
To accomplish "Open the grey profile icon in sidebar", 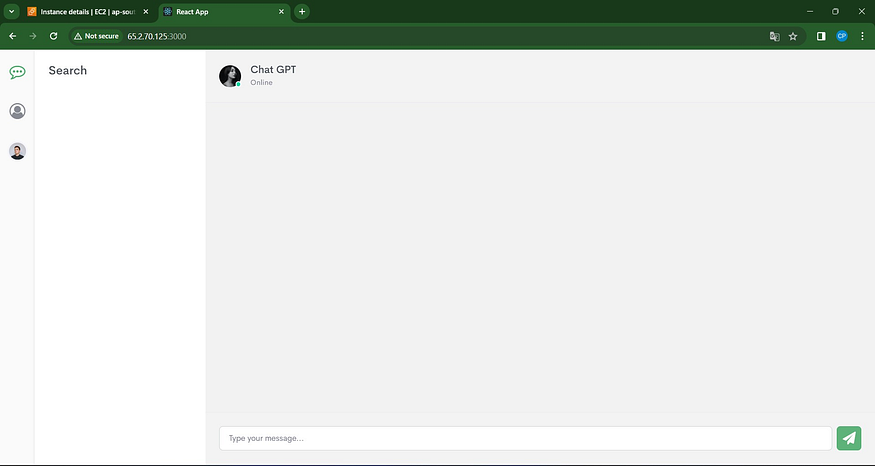I will [17, 111].
